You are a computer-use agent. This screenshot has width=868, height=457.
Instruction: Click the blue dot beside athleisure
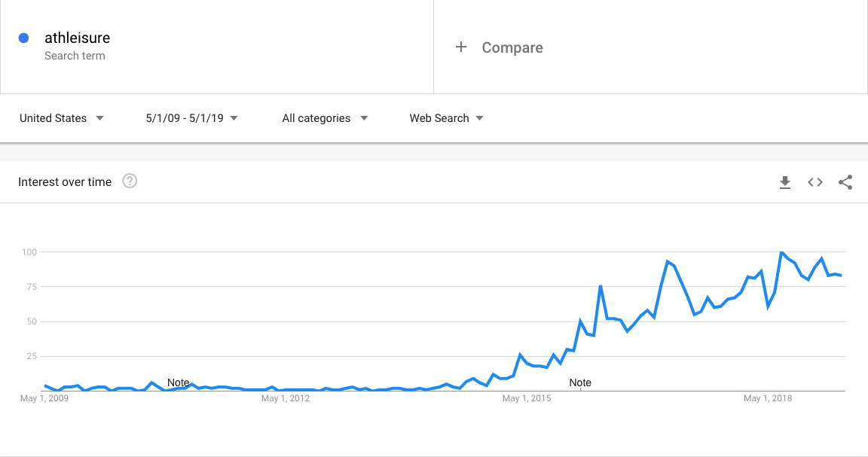click(x=24, y=38)
